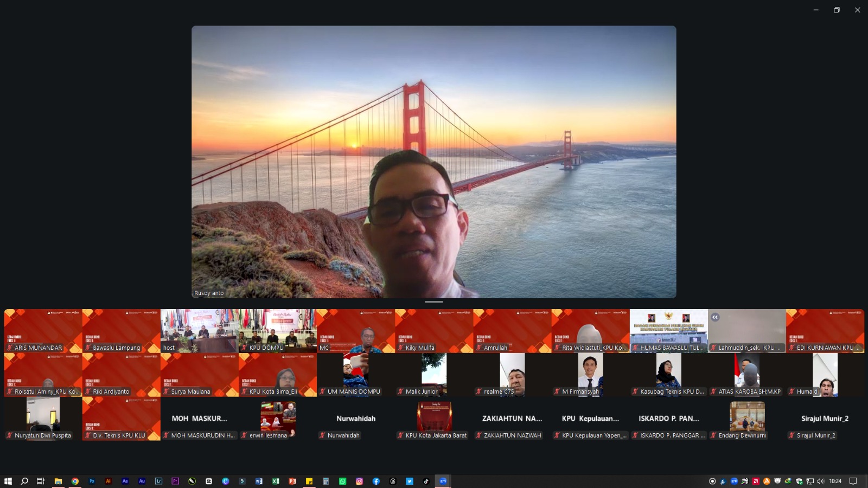This screenshot has height=488, width=868.
Task: Open the Calculator from the taskbar
Action: coord(325,481)
